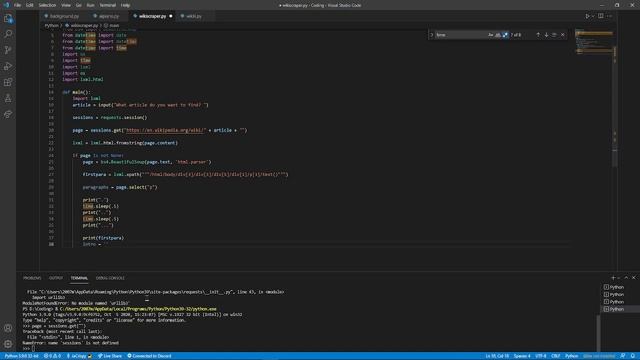640x360 pixels.
Task: Switch to the PROBLEMS panel tab
Action: [32, 278]
